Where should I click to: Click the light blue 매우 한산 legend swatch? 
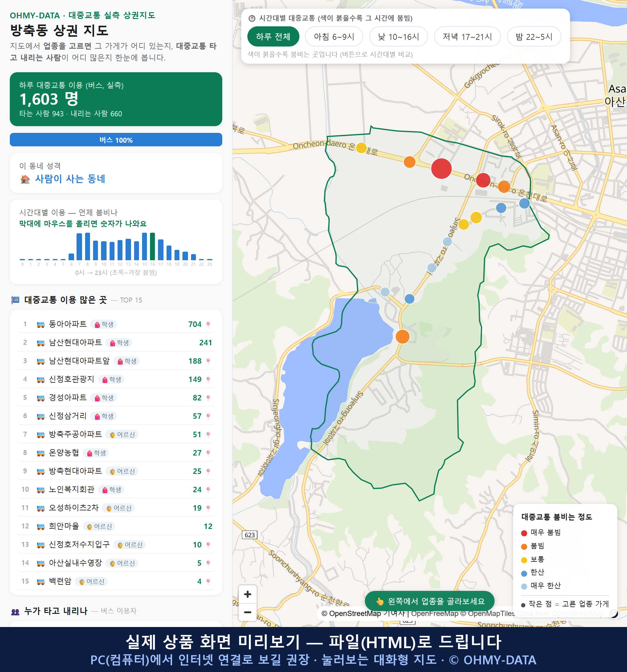(x=524, y=587)
